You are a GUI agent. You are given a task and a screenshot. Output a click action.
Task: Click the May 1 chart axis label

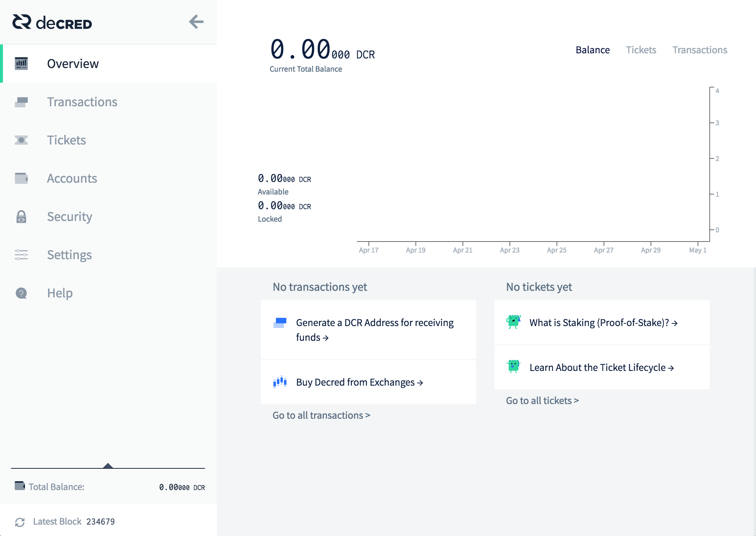(x=698, y=250)
